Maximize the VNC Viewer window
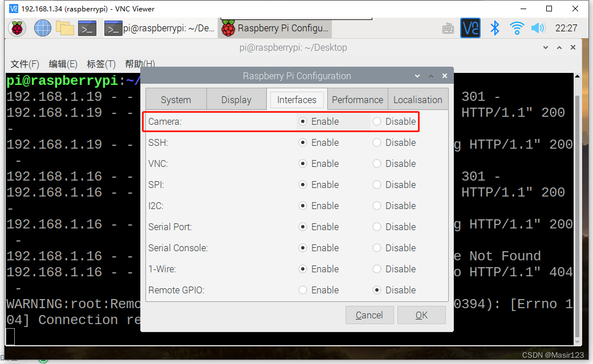Viewport: 593px width, 364px height. [549, 9]
